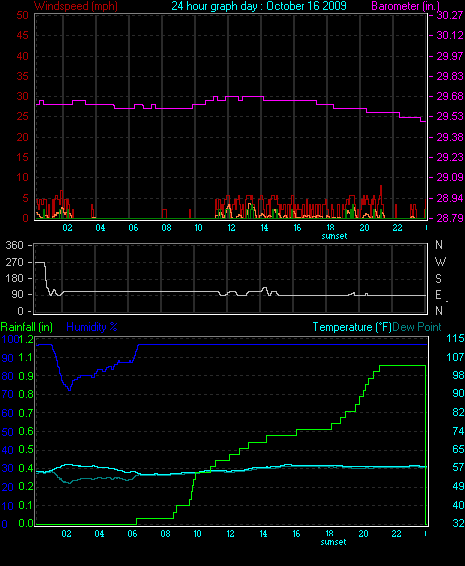Select the 49 temperature axis value
Viewport: 465px width, 566px height.
point(458,486)
